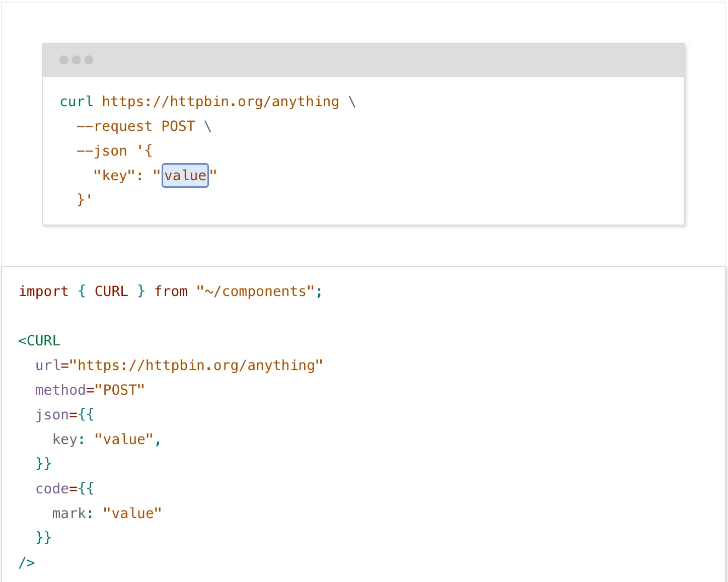The width and height of the screenshot is (728, 582).
Task: Click the closing /> tag of the component
Action: tap(27, 562)
